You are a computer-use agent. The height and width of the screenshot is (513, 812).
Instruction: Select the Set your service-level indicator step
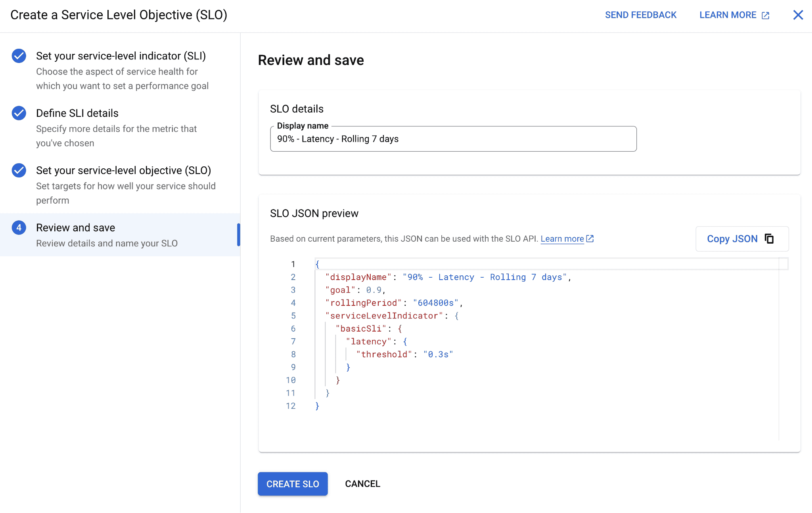point(121,56)
